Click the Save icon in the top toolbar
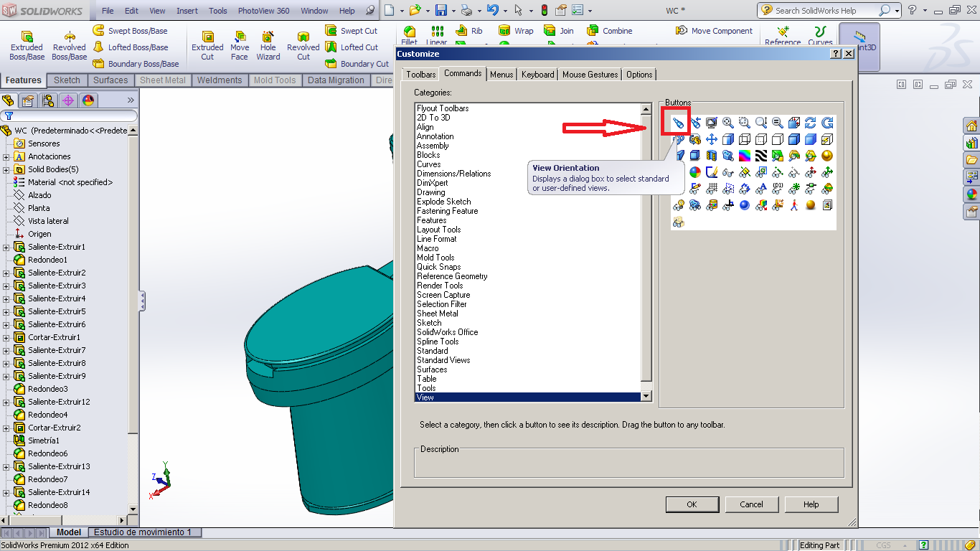Viewport: 980px width, 551px height. [440, 10]
